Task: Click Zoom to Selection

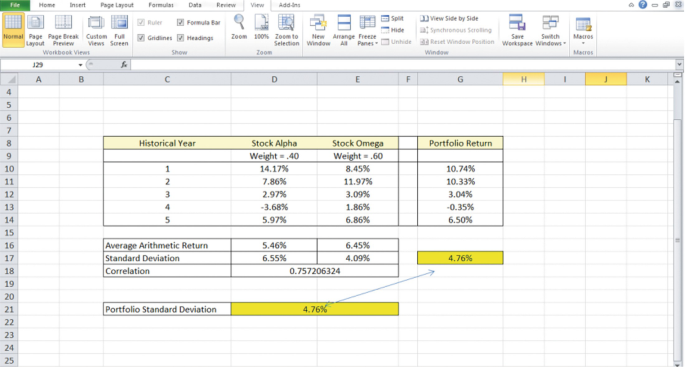Action: pyautogui.click(x=287, y=30)
